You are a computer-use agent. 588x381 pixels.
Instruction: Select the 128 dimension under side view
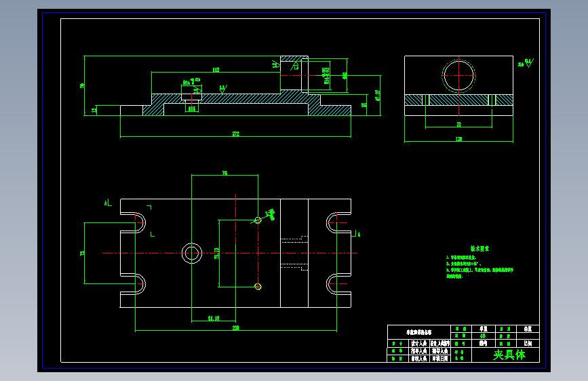point(458,139)
